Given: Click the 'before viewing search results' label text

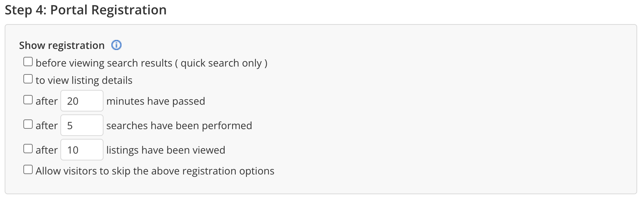Looking at the screenshot, I should click(x=151, y=63).
